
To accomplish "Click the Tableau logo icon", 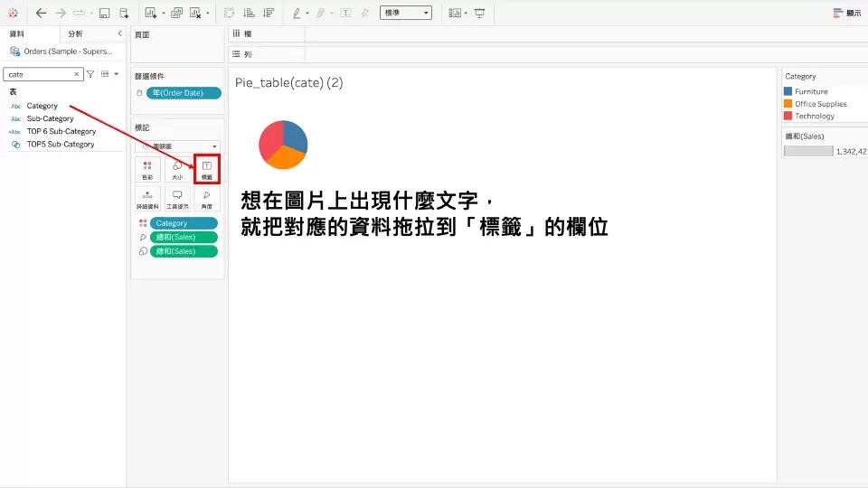I will 13,13.
